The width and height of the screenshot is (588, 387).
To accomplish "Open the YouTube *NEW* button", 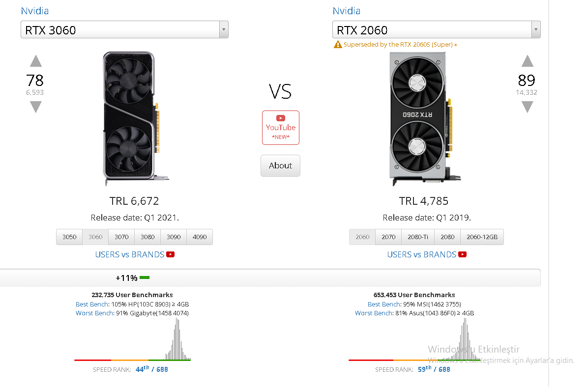I will [x=280, y=128].
